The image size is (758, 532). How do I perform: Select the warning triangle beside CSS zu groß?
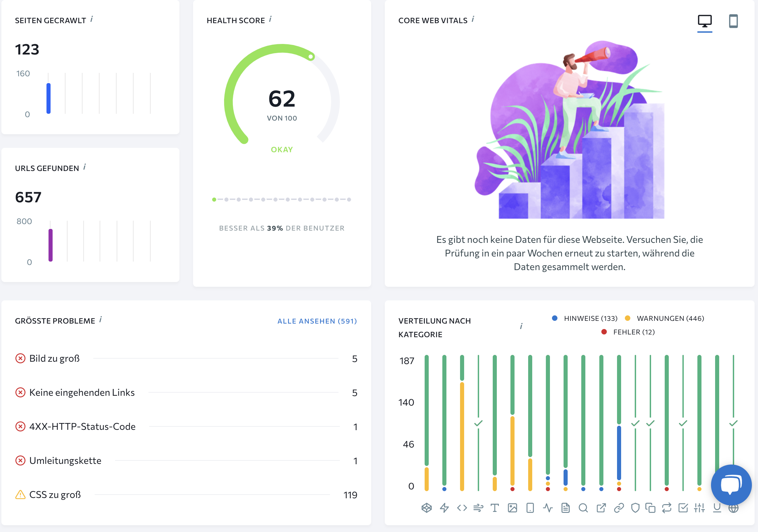click(x=20, y=495)
